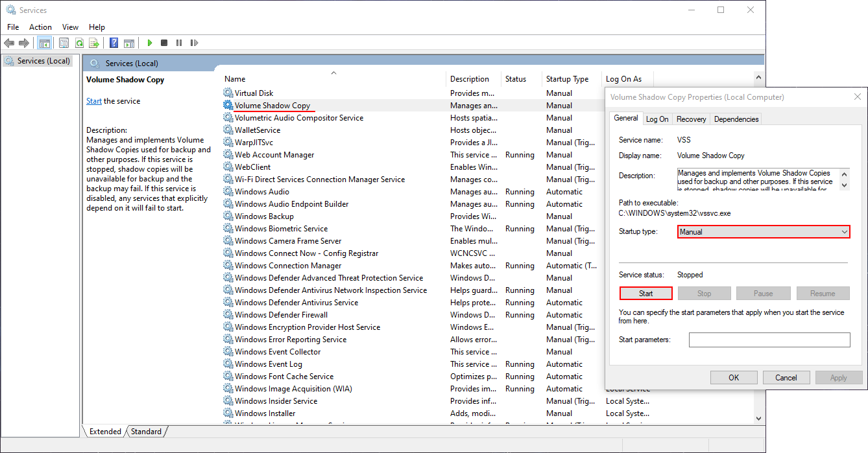Image resolution: width=868 pixels, height=453 pixels.
Task: Click OK in Properties dialog
Action: 734,378
